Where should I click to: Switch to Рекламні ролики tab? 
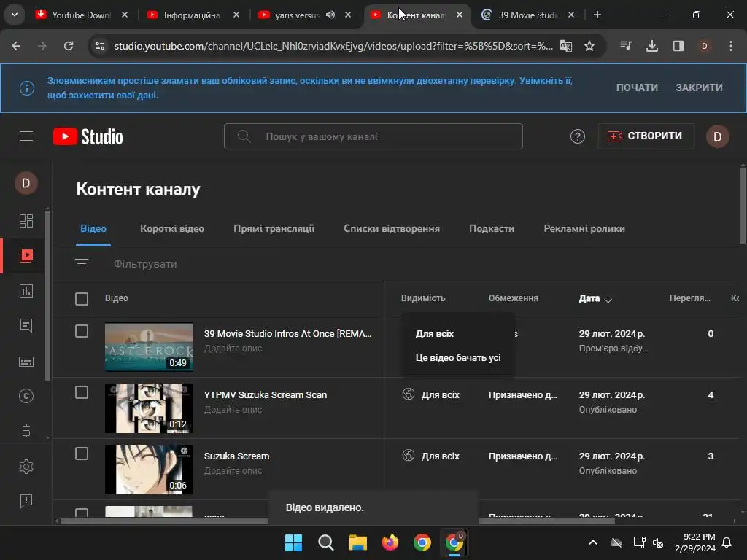(x=584, y=228)
